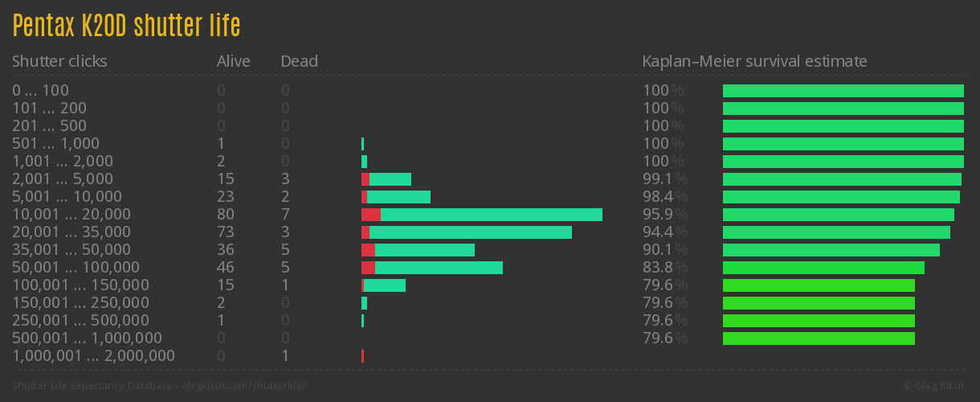The image size is (980, 402).
Task: Click the "Shutter clicks" column header
Action: pos(59,61)
